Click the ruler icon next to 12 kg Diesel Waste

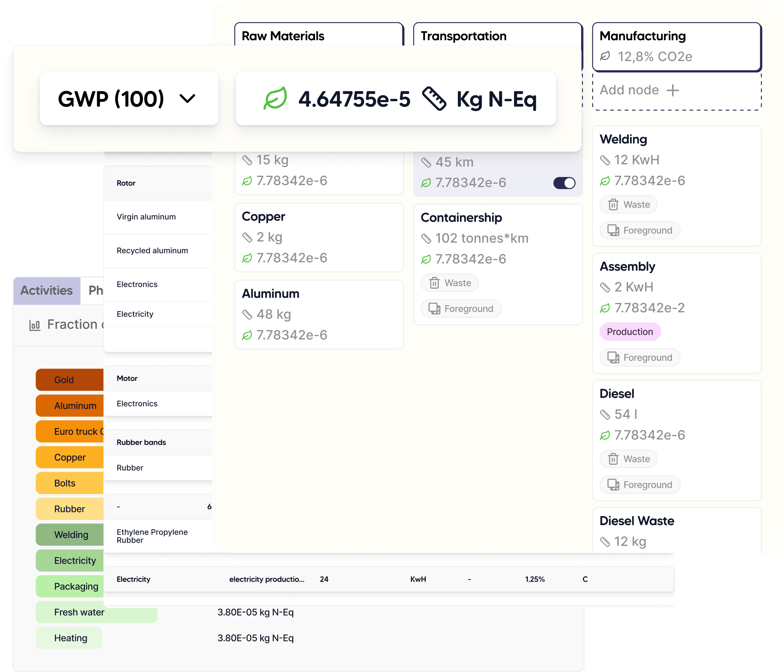[x=605, y=542]
